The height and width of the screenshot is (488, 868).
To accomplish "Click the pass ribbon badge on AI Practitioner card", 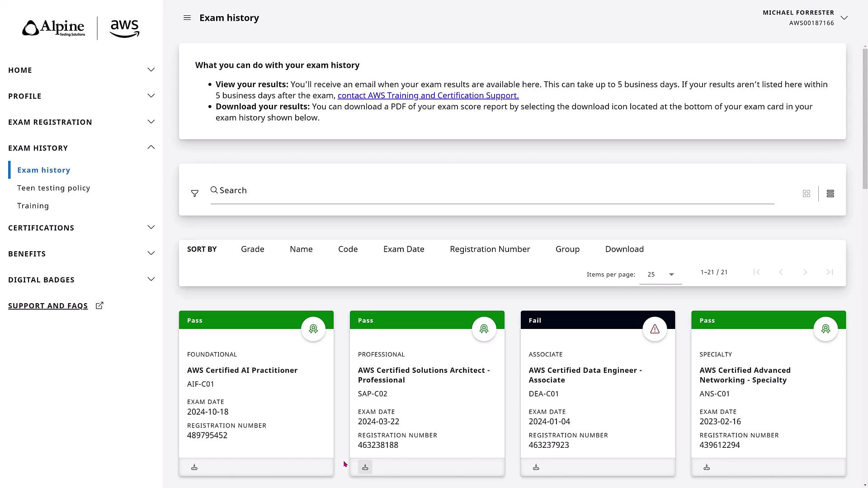I will click(x=313, y=329).
